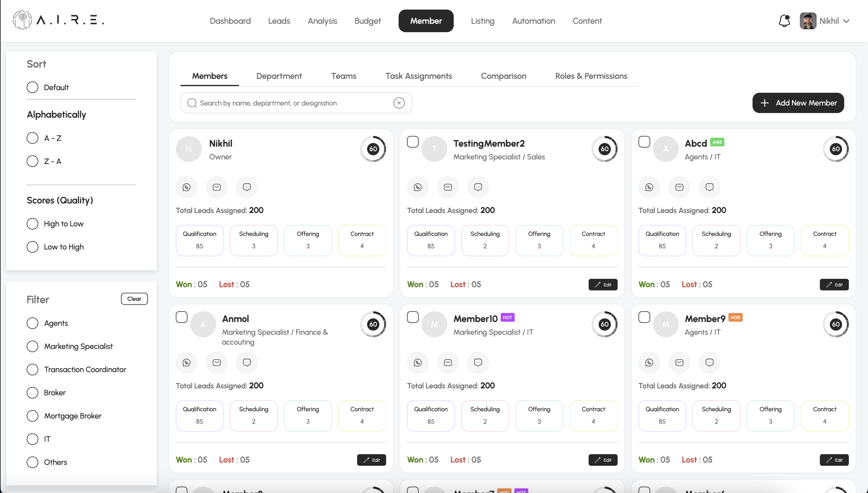868x493 pixels.
Task: Open chat message for Member9
Action: point(709,362)
